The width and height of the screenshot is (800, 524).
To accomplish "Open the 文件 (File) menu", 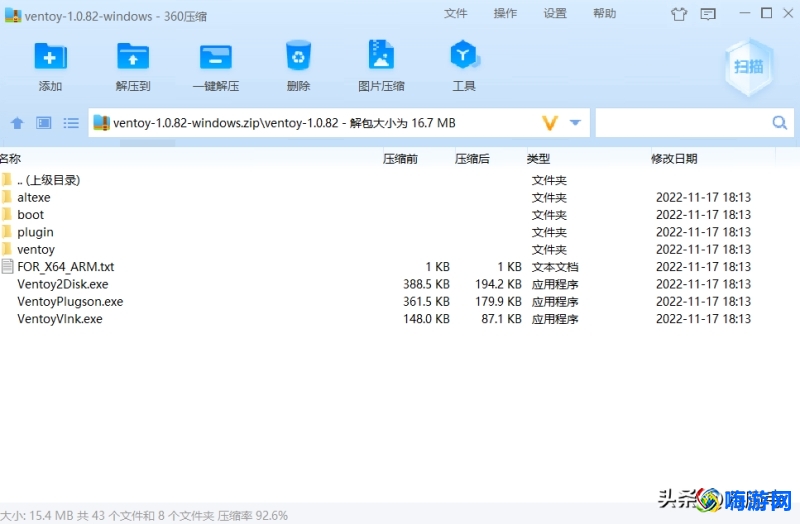I will pyautogui.click(x=455, y=13).
